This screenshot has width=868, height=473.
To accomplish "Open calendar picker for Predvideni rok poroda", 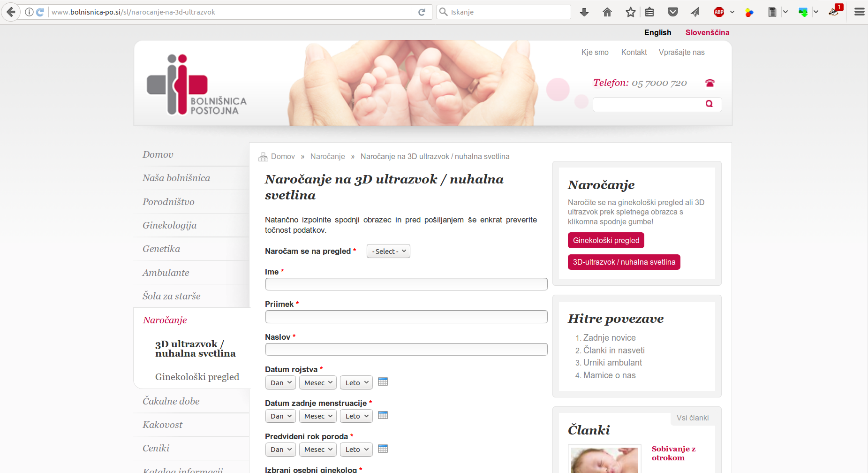I will [x=383, y=449].
